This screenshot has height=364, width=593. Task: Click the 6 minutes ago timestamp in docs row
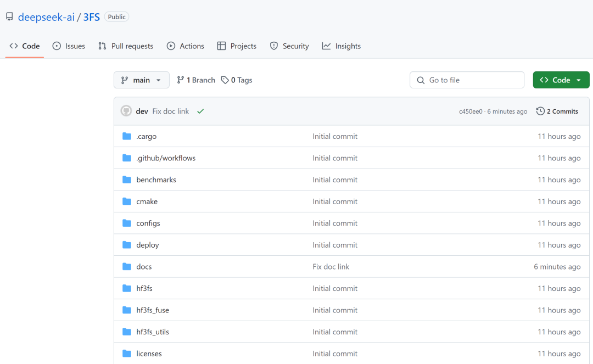tap(557, 266)
